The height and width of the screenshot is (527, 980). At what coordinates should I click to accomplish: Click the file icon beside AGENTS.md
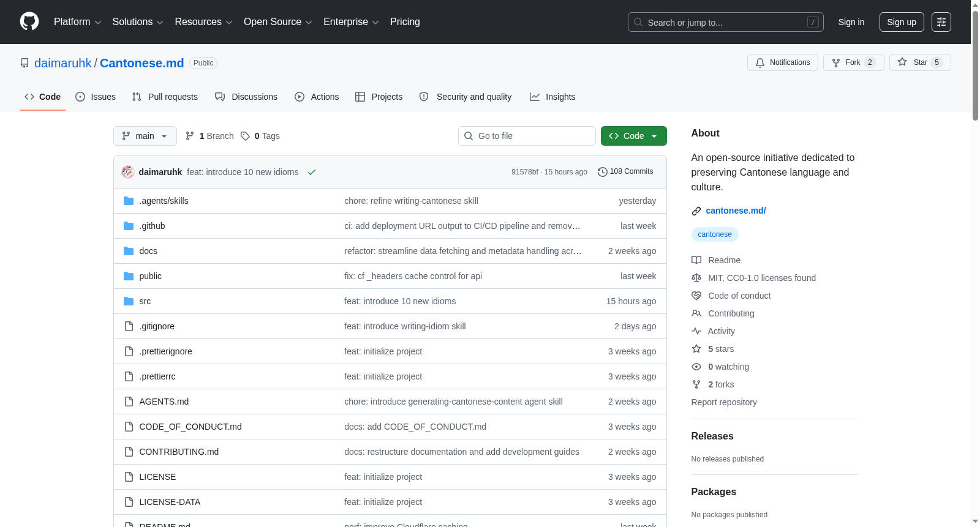pos(129,402)
